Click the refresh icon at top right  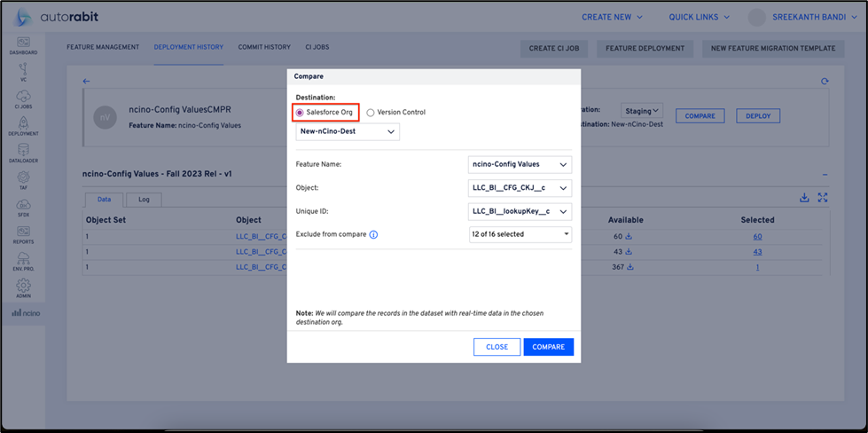[825, 82]
